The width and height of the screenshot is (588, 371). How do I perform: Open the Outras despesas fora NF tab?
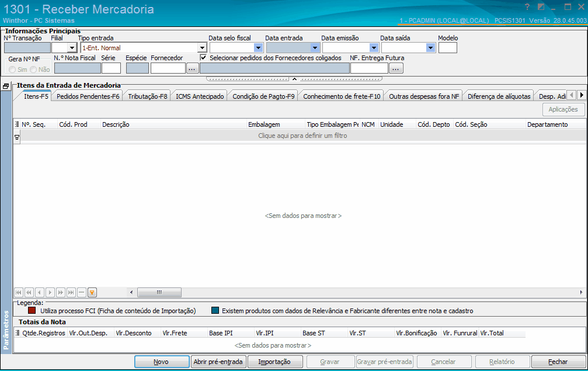(424, 96)
